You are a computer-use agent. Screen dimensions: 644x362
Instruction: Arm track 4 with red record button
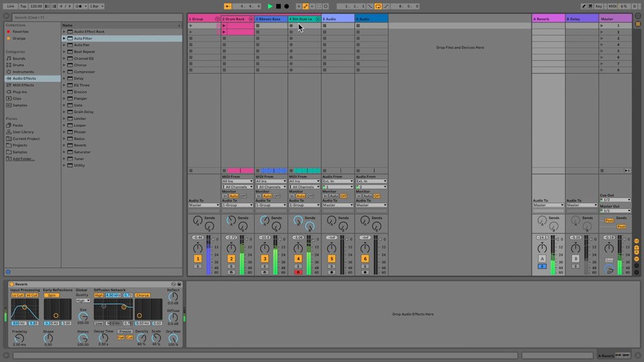(x=298, y=272)
